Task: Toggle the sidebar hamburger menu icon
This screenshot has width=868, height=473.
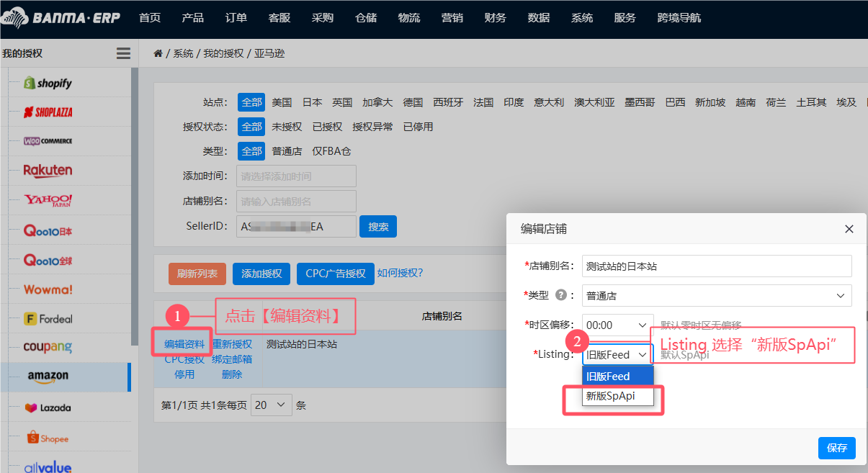Action: pyautogui.click(x=123, y=53)
